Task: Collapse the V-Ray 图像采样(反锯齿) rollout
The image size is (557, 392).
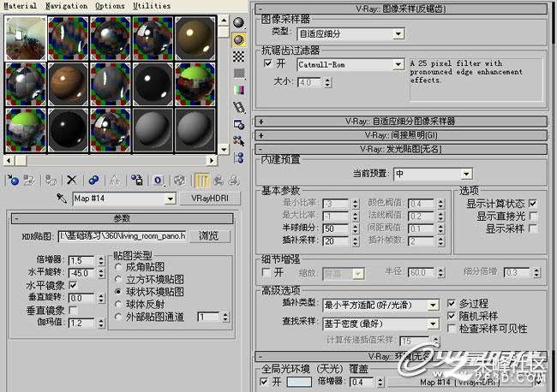Action: pyautogui.click(x=401, y=9)
